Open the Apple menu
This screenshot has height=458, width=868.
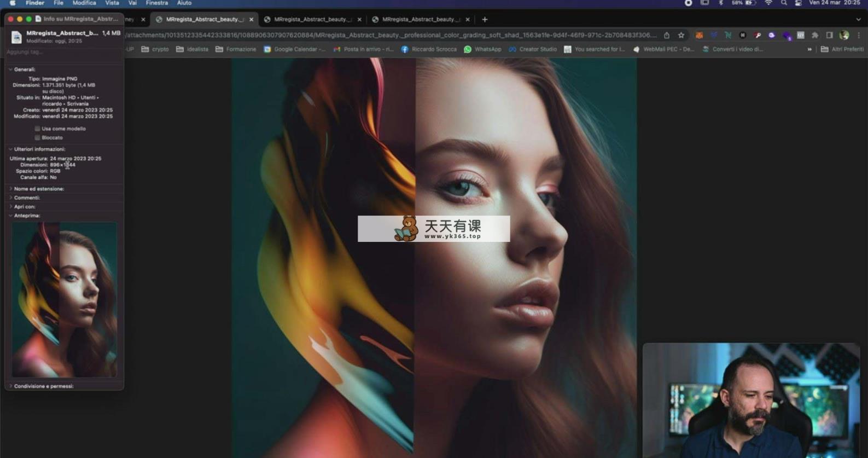pyautogui.click(x=12, y=3)
